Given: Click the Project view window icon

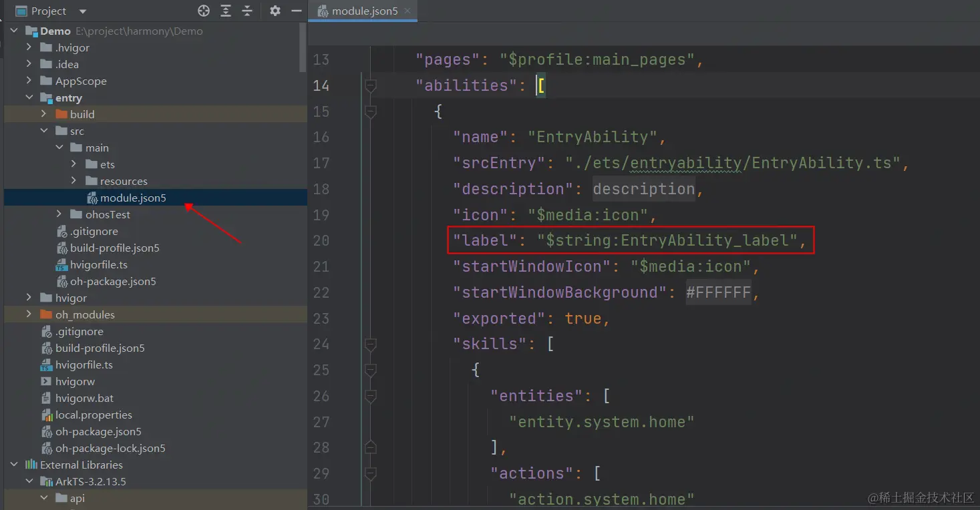Looking at the screenshot, I should (x=21, y=11).
